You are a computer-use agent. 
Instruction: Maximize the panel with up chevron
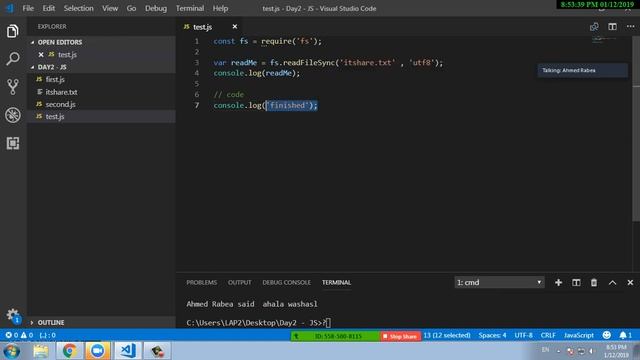pos(612,282)
